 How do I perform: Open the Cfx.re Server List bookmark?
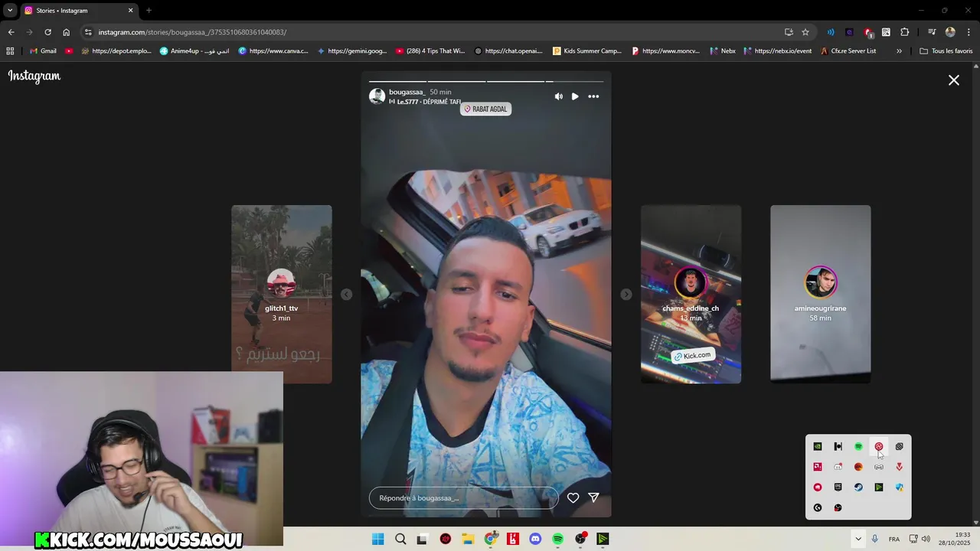(x=848, y=51)
